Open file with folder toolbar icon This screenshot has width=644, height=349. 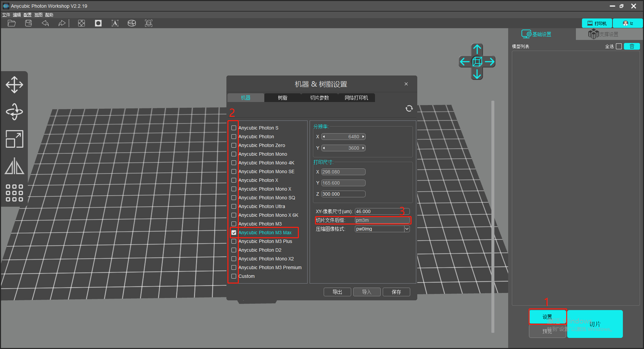(x=12, y=23)
